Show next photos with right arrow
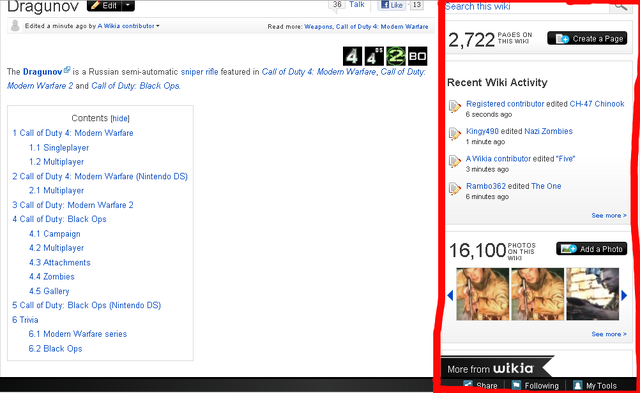Screen dimensions: 640x393 click(x=624, y=295)
